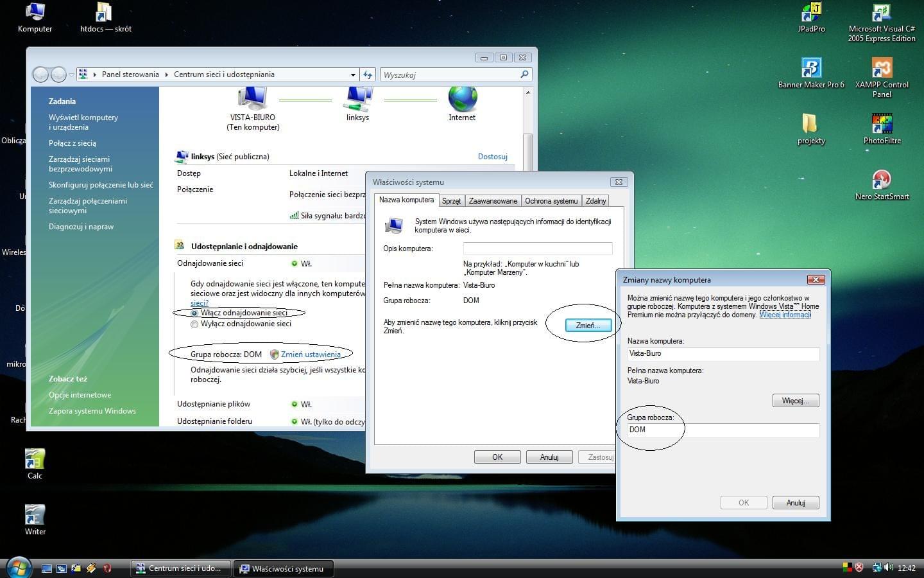Open Zapora systemu Windows link

(x=92, y=411)
